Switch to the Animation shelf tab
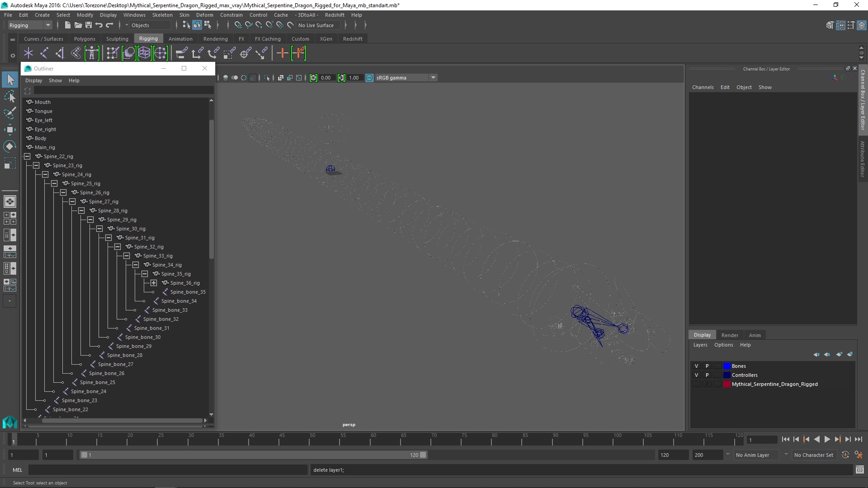This screenshot has height=488, width=868. pos(180,39)
